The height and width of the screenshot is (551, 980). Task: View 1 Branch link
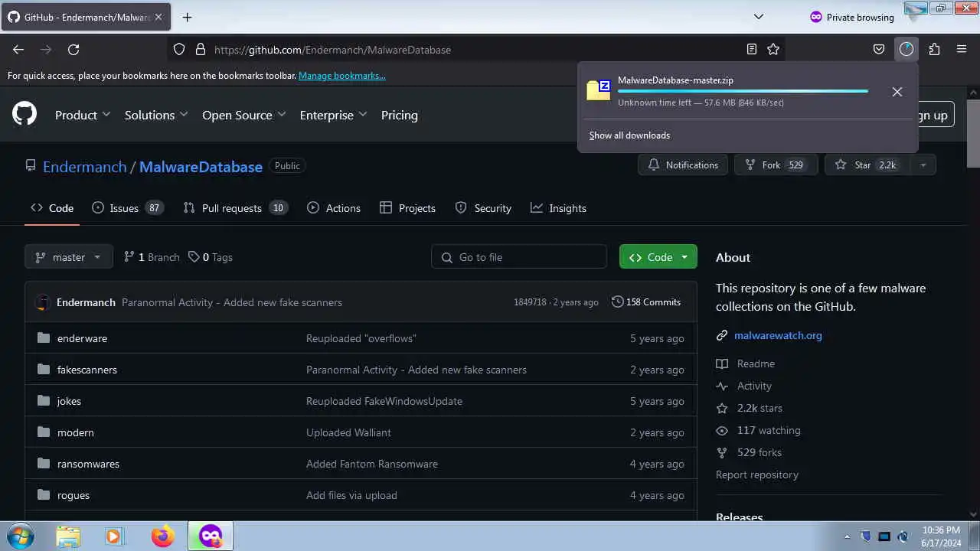pyautogui.click(x=152, y=257)
